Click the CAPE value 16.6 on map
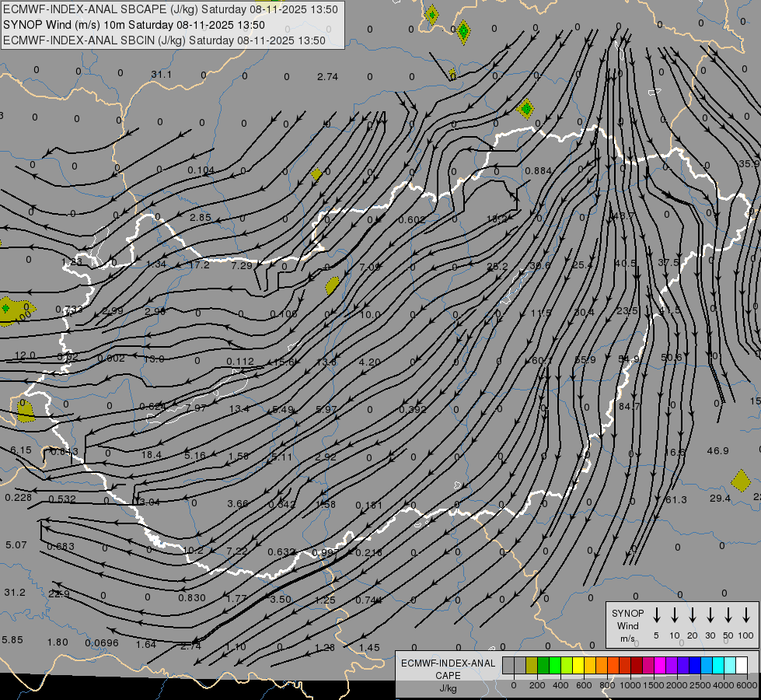Screen dimensions: 761x700 pyautogui.click(x=675, y=453)
